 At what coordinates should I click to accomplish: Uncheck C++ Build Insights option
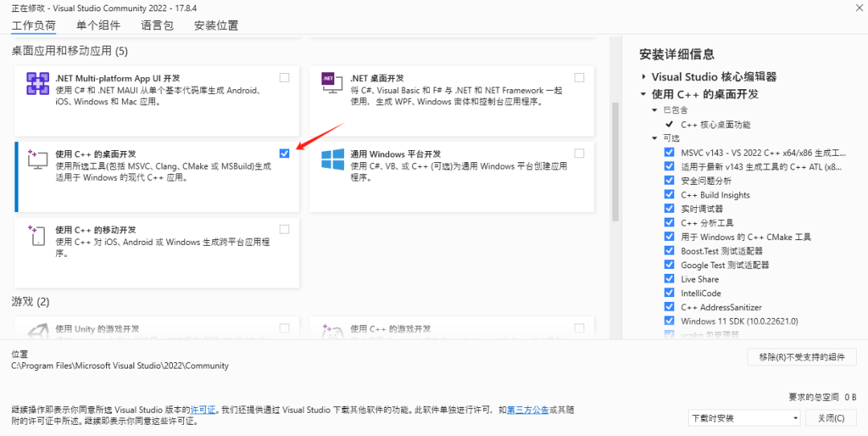pos(669,194)
